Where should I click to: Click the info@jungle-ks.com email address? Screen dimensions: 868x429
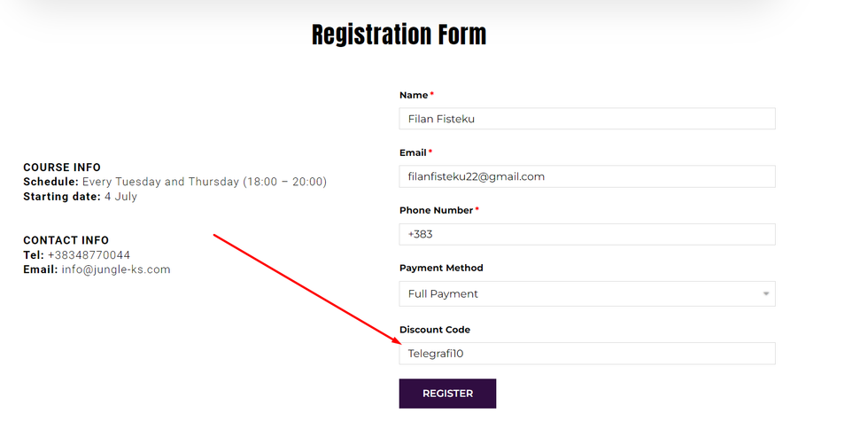116,269
